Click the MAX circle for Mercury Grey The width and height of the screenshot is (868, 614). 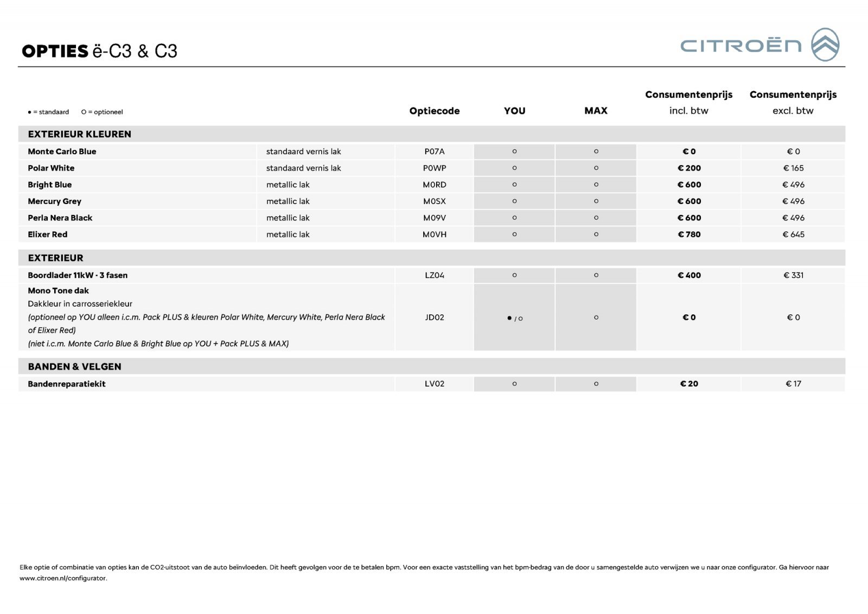coord(596,201)
